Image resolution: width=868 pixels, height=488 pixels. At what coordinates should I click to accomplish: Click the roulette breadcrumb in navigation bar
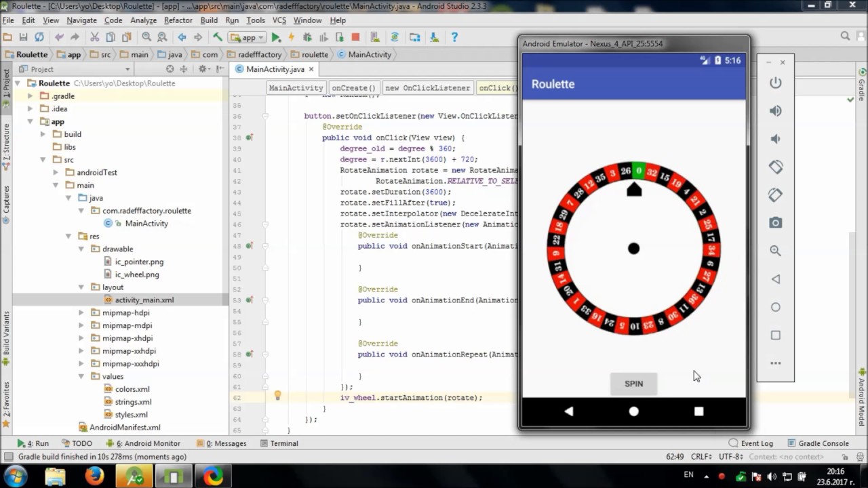click(x=309, y=54)
